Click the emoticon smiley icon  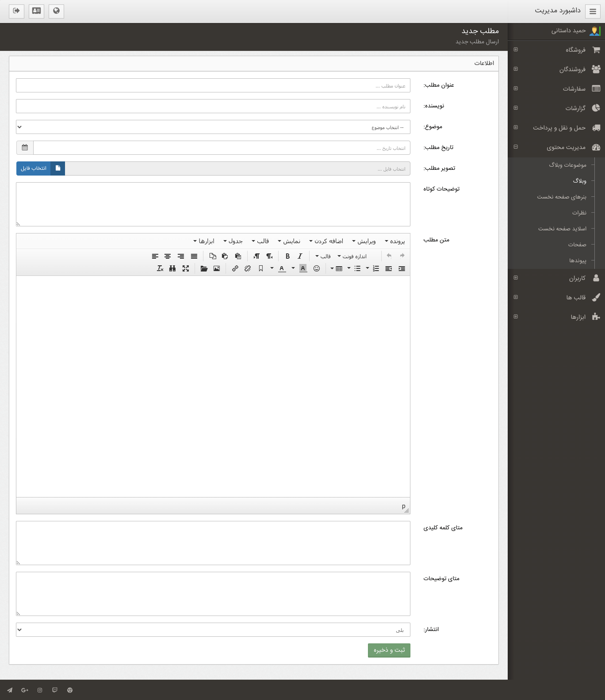(317, 268)
